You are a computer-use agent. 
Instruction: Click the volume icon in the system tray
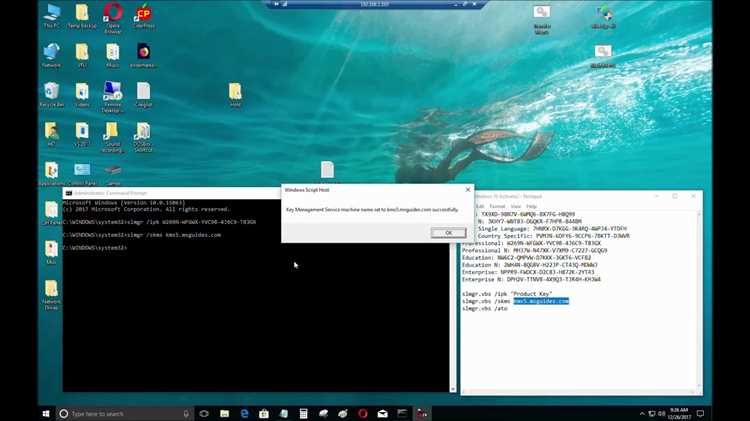click(662, 414)
